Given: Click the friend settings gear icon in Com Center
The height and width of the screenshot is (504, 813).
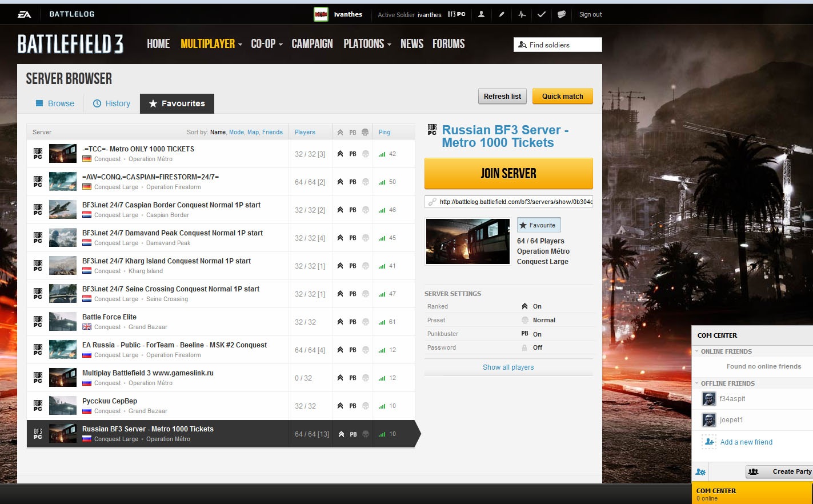Looking at the screenshot, I should coord(700,472).
